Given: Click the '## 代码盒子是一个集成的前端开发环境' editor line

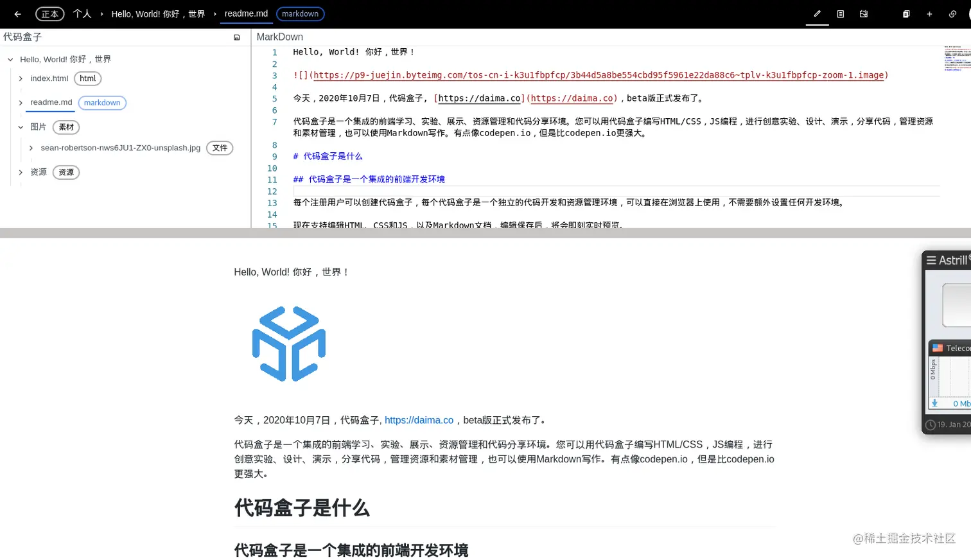Looking at the screenshot, I should (369, 179).
